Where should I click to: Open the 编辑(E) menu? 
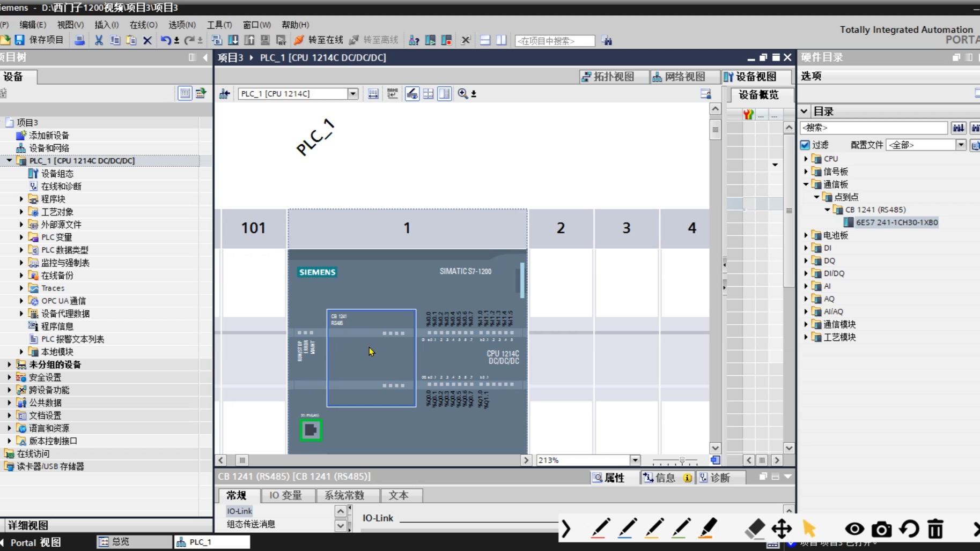[x=33, y=25]
